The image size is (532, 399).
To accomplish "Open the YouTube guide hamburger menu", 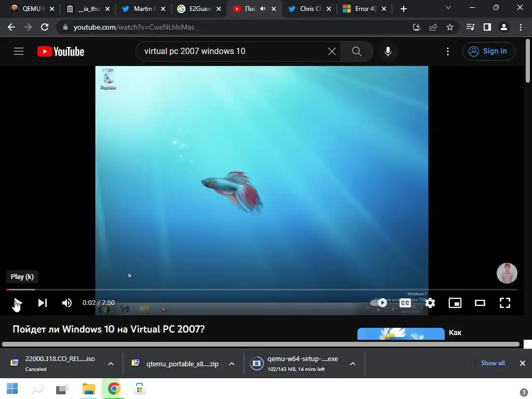I will [19, 51].
